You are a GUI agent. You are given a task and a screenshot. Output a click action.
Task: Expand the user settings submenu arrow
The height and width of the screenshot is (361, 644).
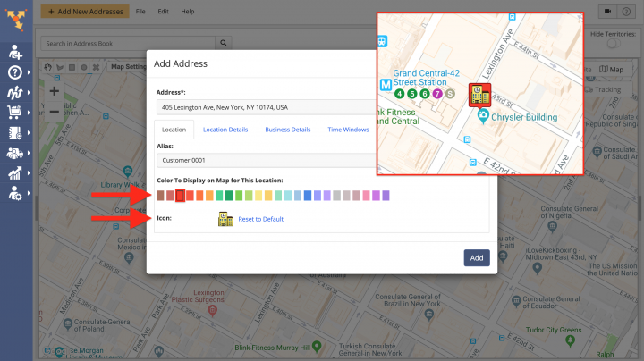click(x=29, y=193)
